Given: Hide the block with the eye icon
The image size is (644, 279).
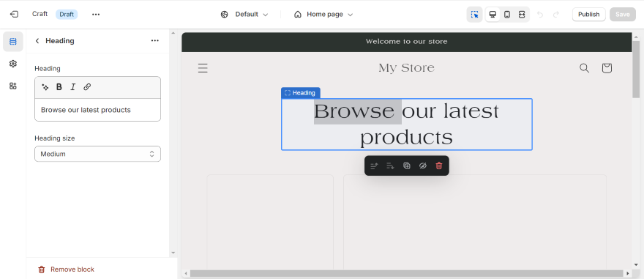Looking at the screenshot, I should point(423,166).
